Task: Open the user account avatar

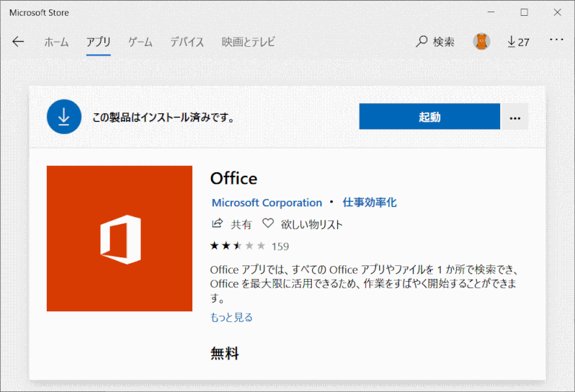Action: 481,42
